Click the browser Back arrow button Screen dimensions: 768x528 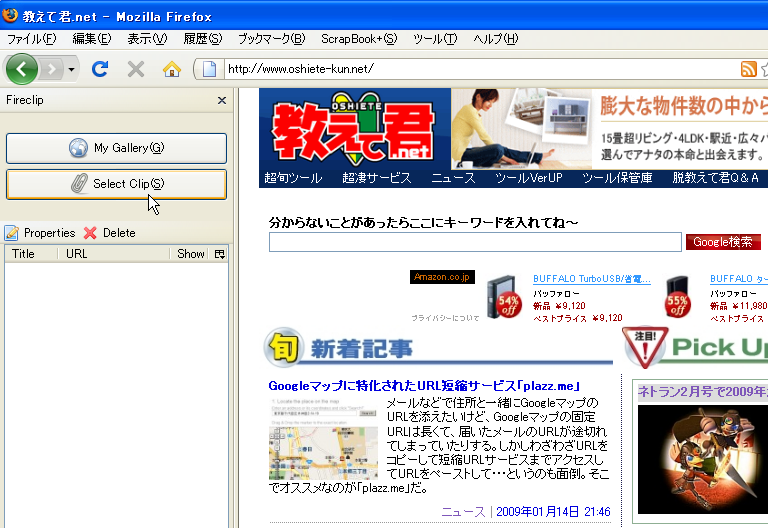coord(22,69)
